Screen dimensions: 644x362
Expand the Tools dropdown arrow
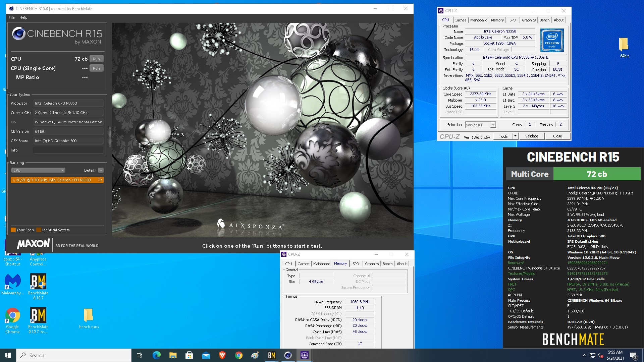[x=515, y=136]
